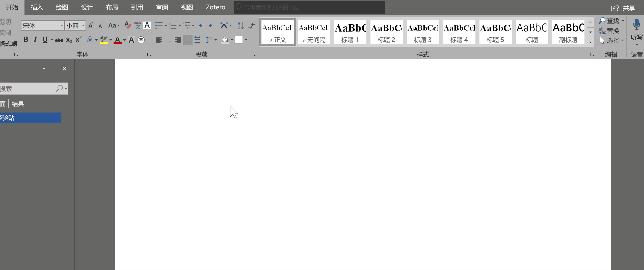The width and height of the screenshot is (644, 270).
Task: Switch to the 插入 ribbon tab
Action: click(x=37, y=8)
